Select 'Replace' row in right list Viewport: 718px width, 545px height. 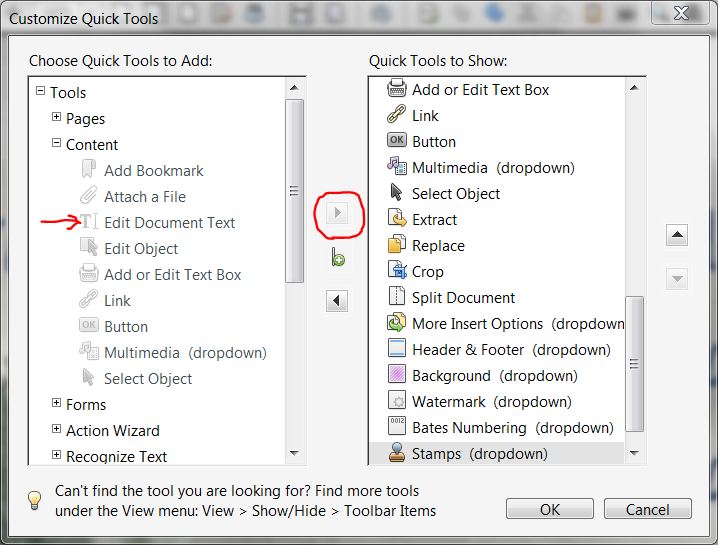click(x=496, y=245)
